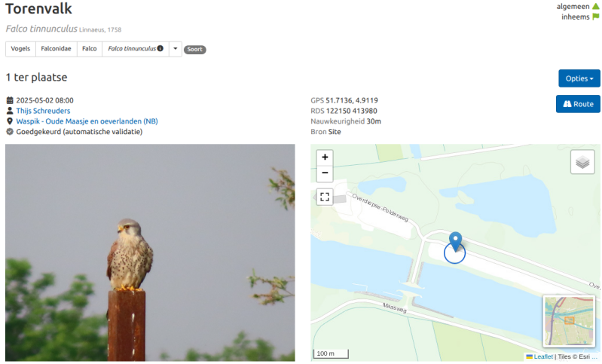Select the Falco genus breadcrumb

pyautogui.click(x=90, y=49)
